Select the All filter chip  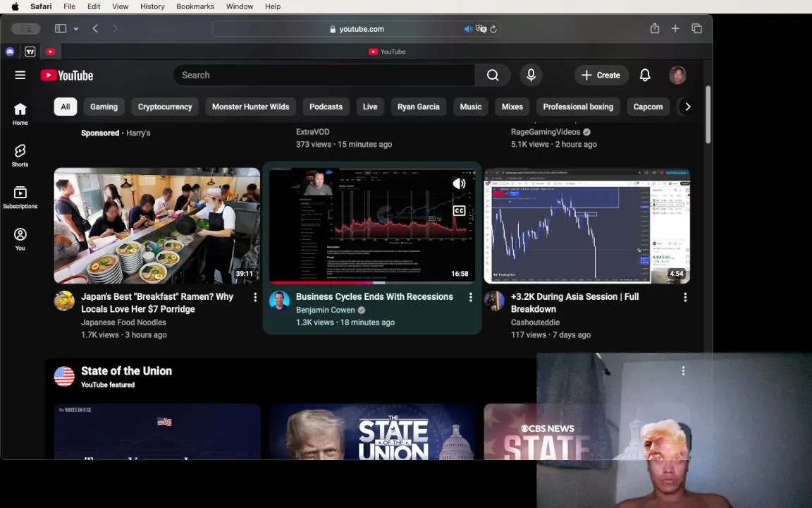(x=66, y=107)
